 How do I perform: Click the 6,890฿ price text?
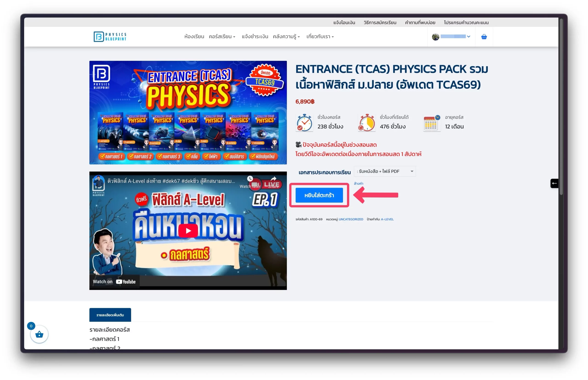point(305,101)
